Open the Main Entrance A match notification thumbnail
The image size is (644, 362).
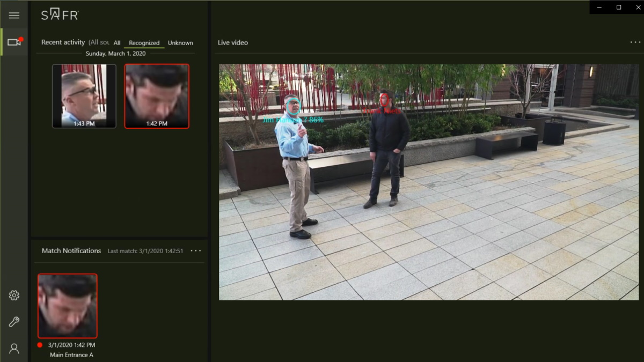click(67, 306)
